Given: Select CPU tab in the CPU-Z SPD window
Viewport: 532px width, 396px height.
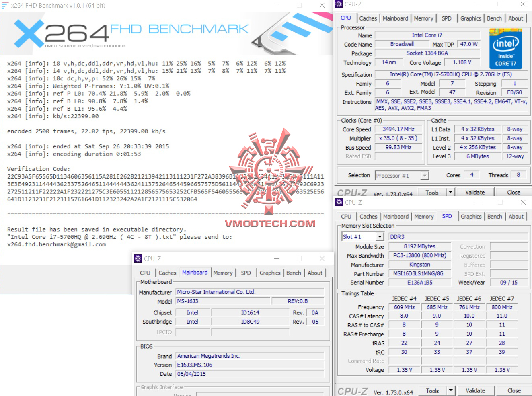Looking at the screenshot, I should (x=346, y=217).
